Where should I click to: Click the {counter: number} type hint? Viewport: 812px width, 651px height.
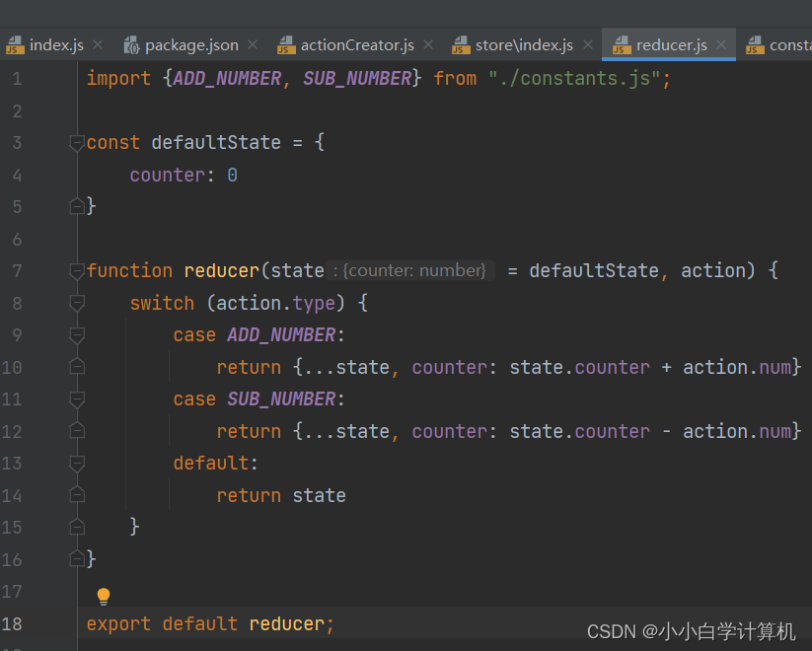click(x=410, y=270)
